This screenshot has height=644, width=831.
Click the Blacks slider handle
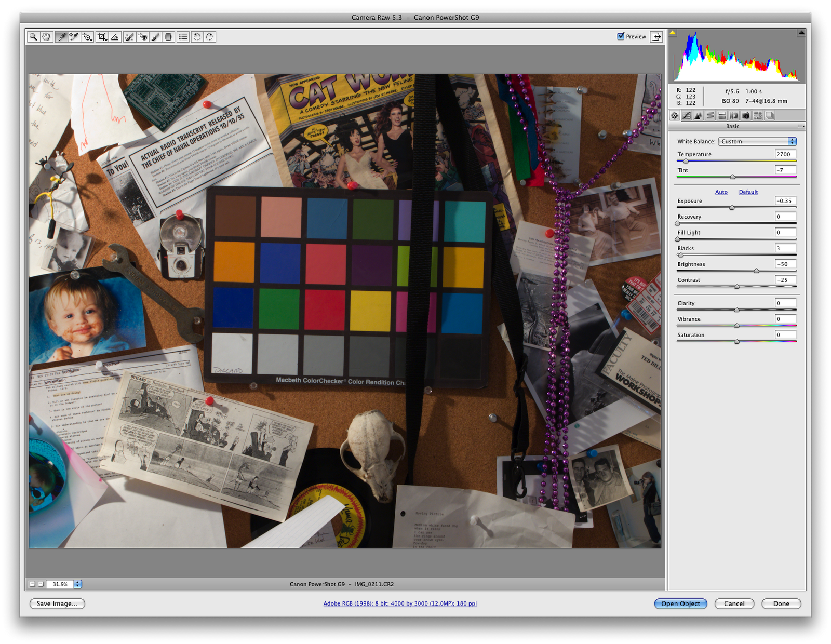tap(681, 255)
